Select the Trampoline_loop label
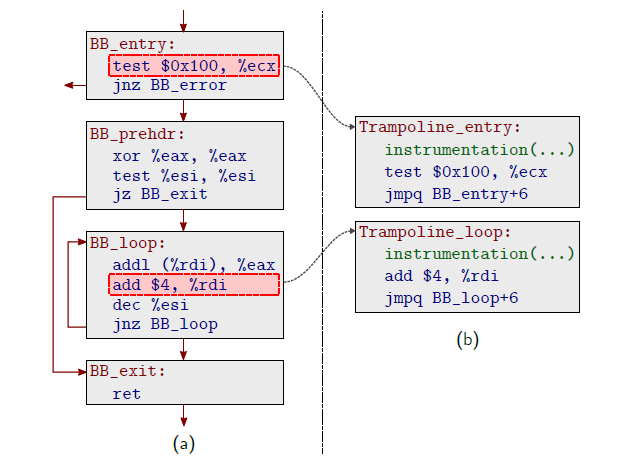This screenshot has height=464, width=626. tap(435, 232)
